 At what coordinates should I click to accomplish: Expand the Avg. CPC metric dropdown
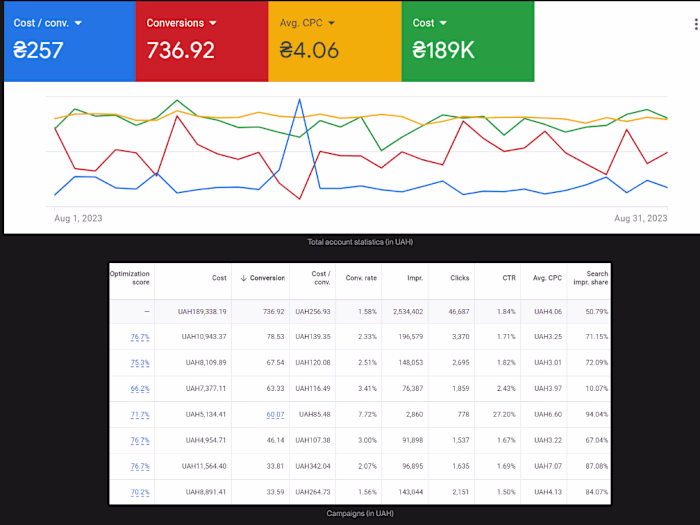tap(331, 23)
